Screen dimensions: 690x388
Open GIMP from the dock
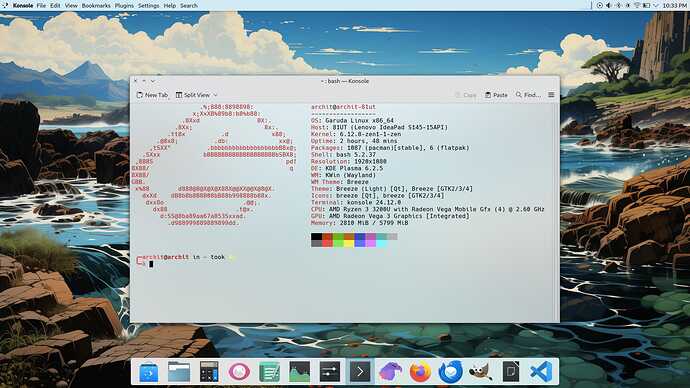point(481,372)
